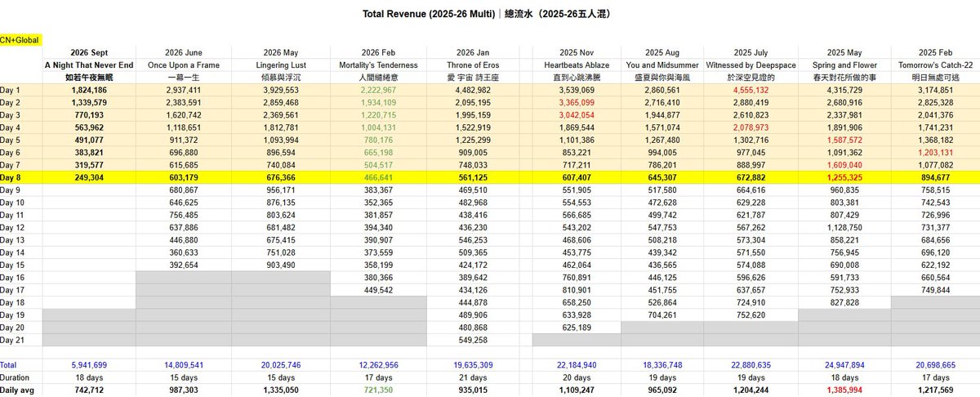Click the A Night That Never End title
Image resolution: width=980 pixels, height=397 pixels.
coord(91,65)
